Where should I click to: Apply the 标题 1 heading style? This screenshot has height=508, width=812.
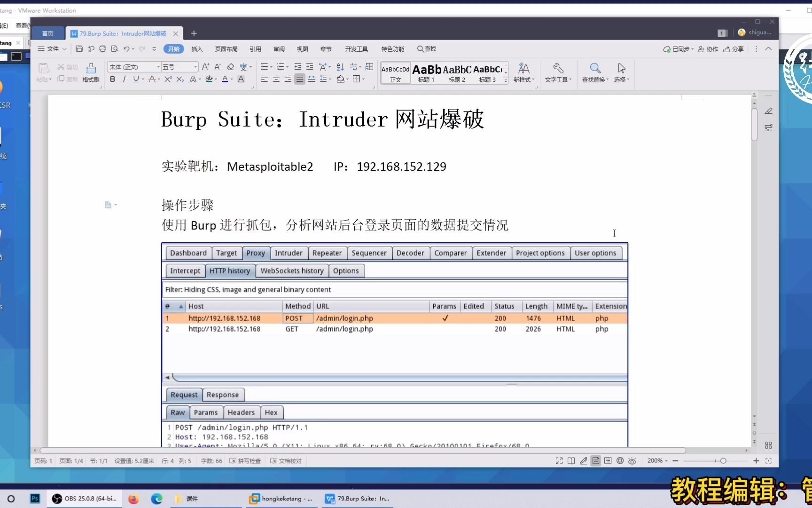coord(427,73)
